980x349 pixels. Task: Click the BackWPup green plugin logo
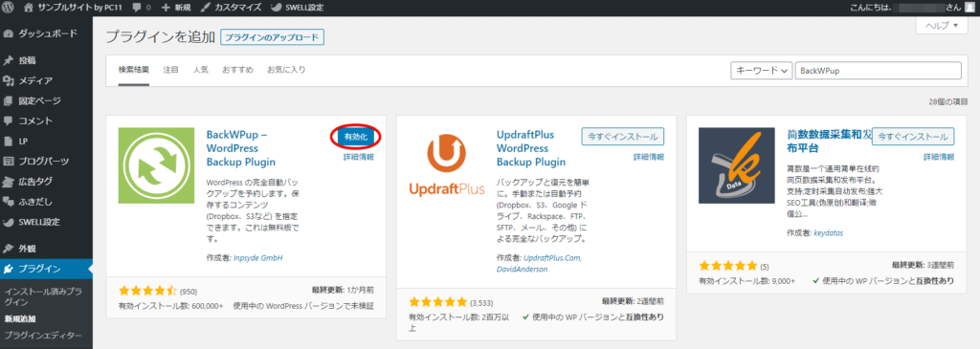click(156, 165)
